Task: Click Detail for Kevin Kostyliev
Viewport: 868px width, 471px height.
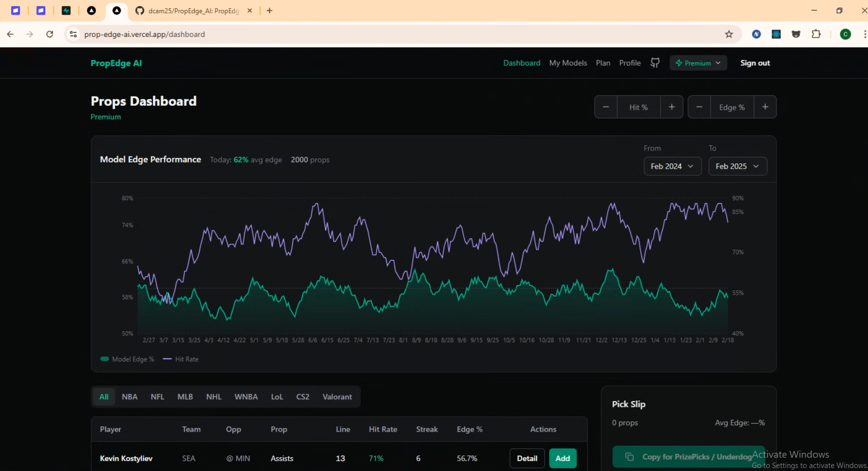Action: pos(527,458)
